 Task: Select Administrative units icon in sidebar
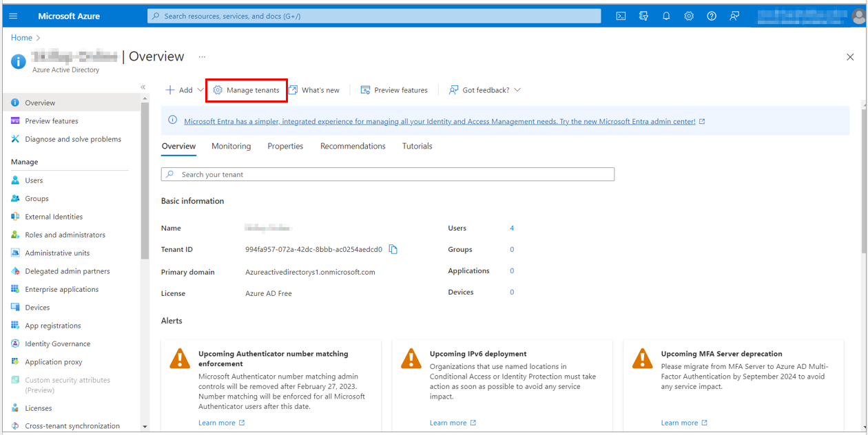pyautogui.click(x=15, y=253)
